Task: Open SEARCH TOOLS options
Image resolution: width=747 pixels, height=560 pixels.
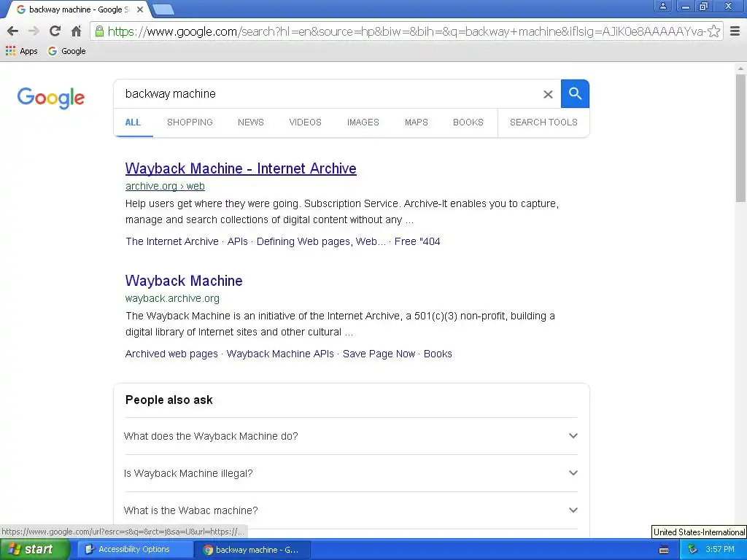Action: (x=543, y=122)
